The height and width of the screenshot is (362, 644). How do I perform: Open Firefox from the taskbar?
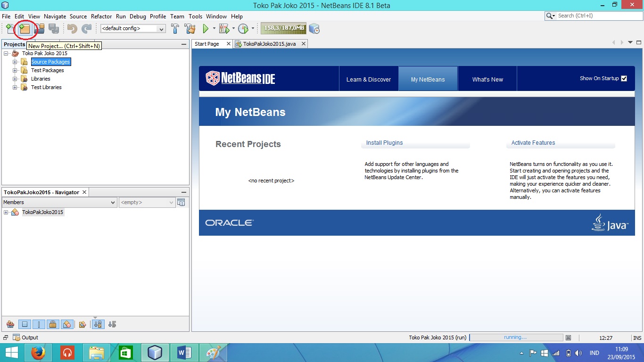tap(38, 353)
